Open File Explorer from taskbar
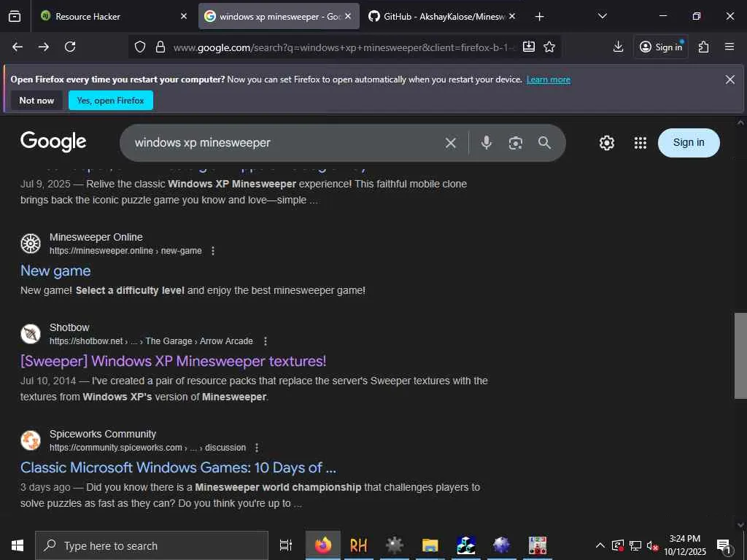Screen dimensions: 747x560 (x=430, y=545)
